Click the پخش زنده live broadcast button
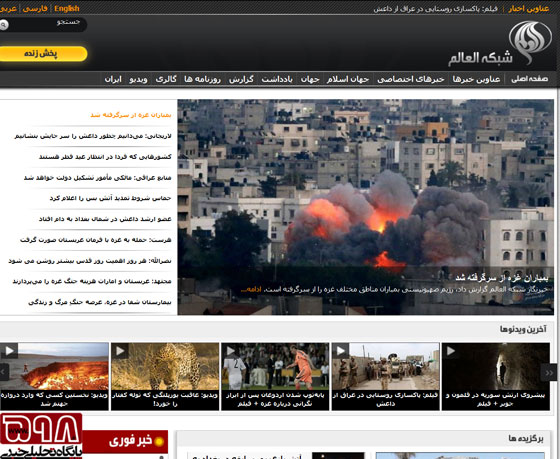Image resolution: width=560 pixels, height=459 pixels. click(42, 54)
